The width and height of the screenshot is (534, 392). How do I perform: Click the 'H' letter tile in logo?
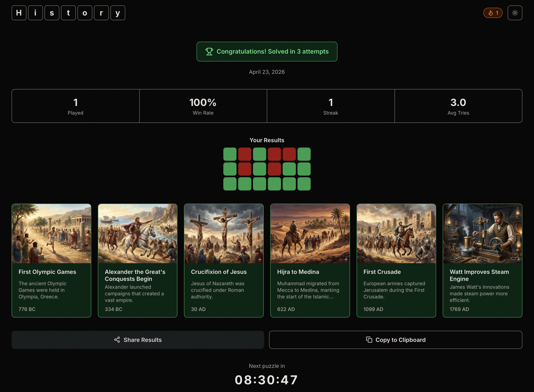[19, 13]
